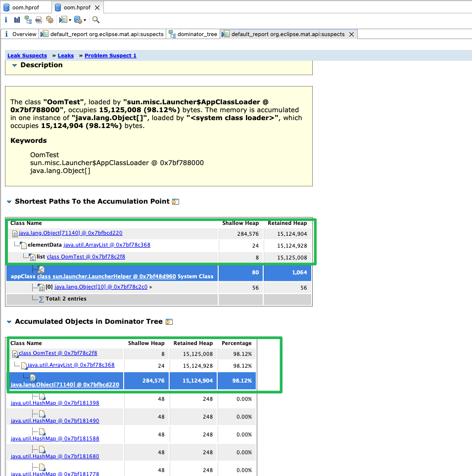Open the dominator tree toolbar icon
The height and width of the screenshot is (476, 472).
[x=28, y=20]
